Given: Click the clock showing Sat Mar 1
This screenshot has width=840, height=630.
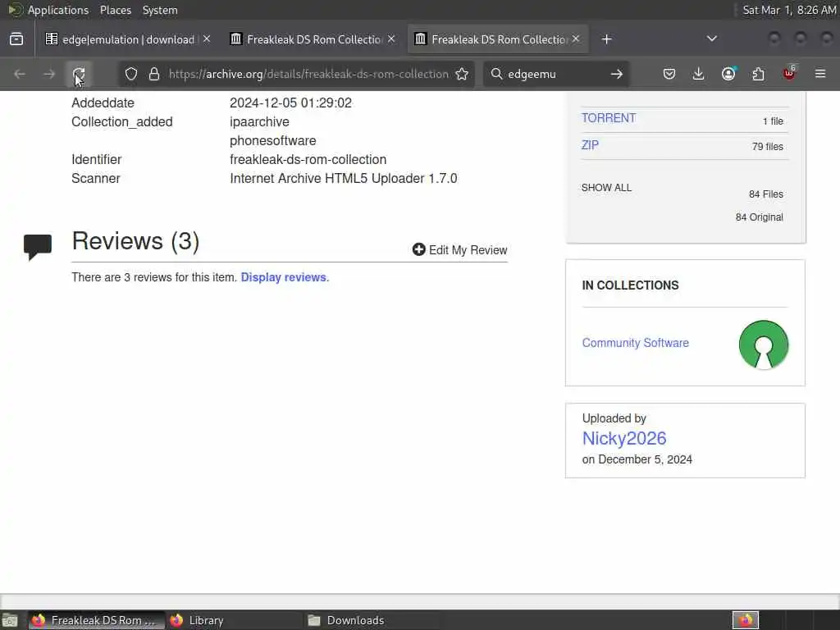Looking at the screenshot, I should pos(789,10).
